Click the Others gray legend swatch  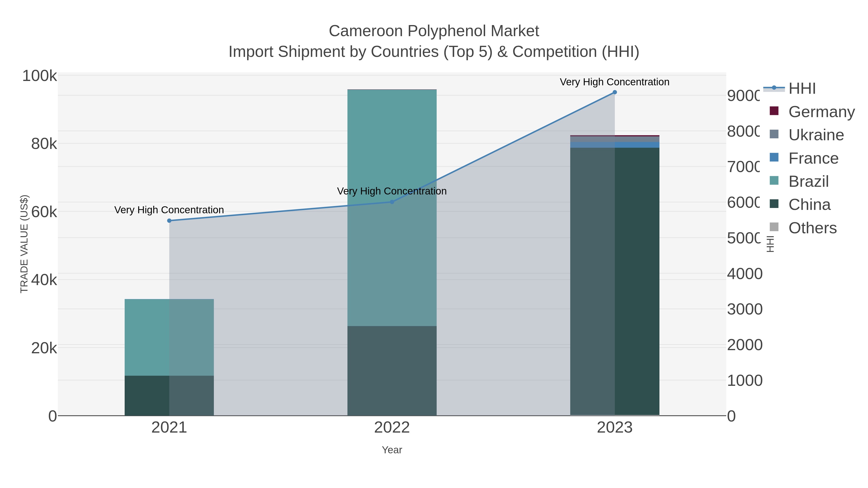pos(774,227)
